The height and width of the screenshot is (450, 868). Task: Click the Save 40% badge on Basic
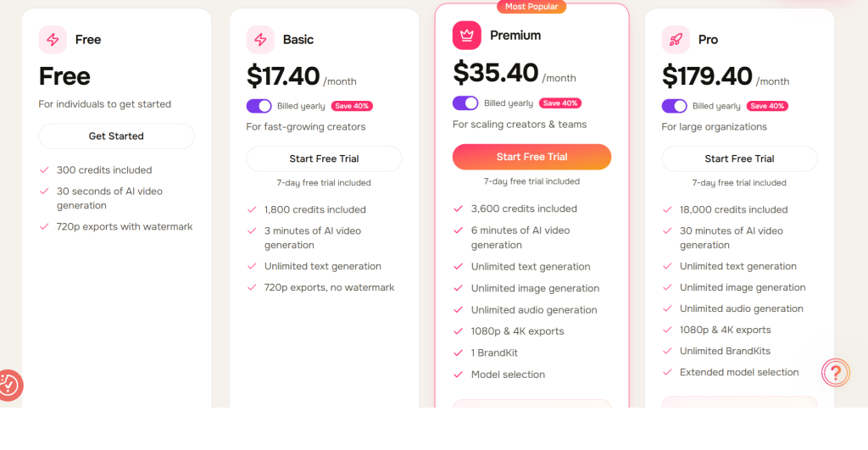coord(353,106)
